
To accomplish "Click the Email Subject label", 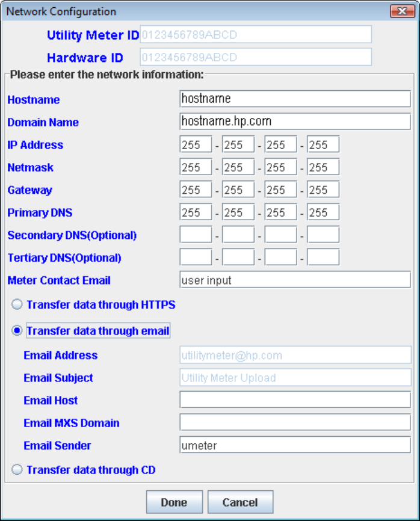I will (x=58, y=378).
